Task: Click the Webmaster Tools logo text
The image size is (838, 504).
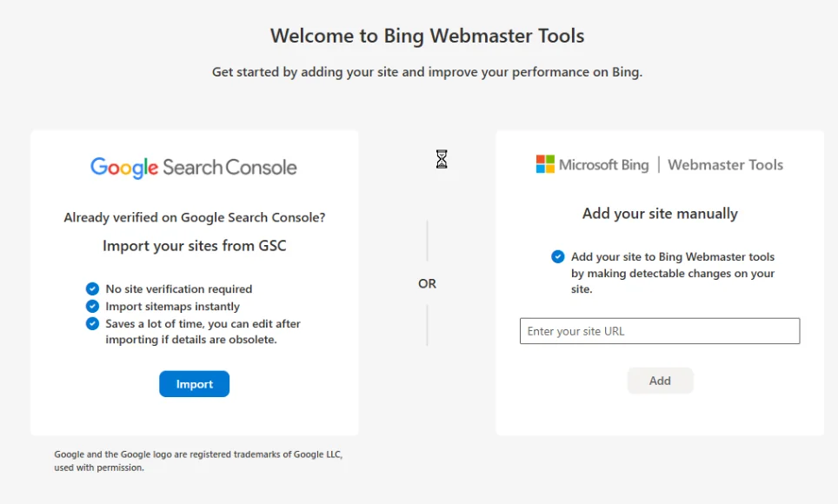Action: click(x=725, y=164)
